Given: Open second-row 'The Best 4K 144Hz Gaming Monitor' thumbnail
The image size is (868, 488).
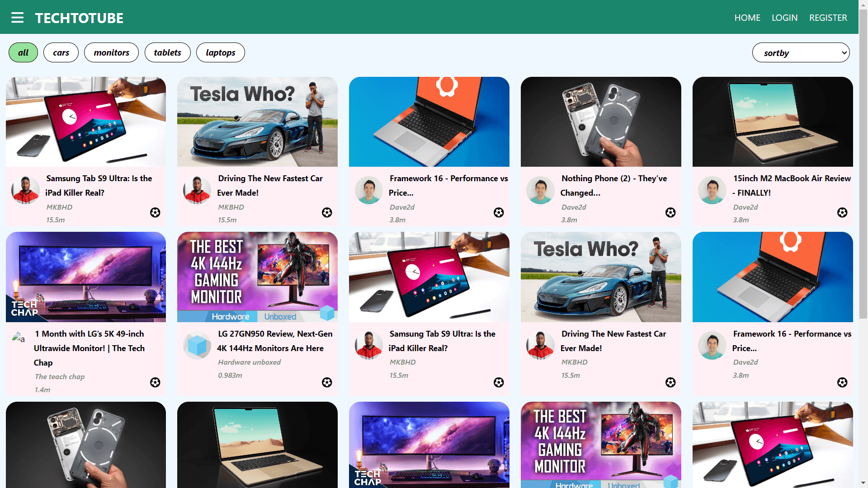Looking at the screenshot, I should [257, 277].
